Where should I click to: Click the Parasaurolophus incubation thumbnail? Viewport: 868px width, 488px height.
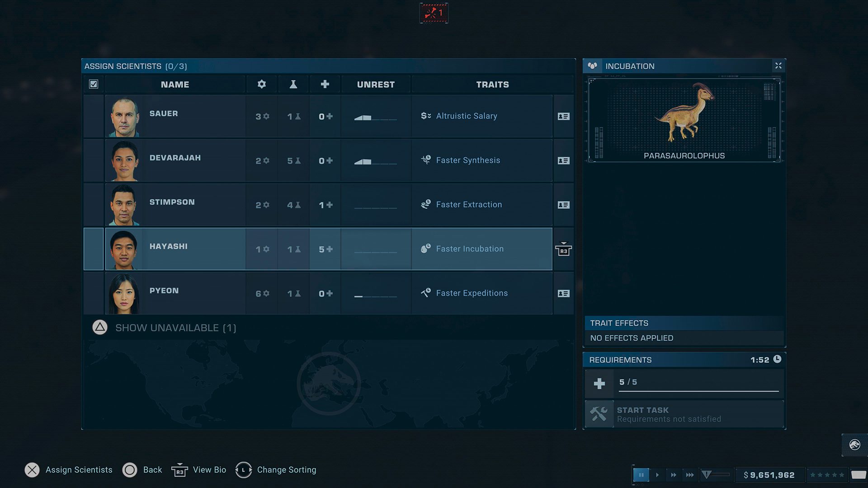tap(684, 120)
